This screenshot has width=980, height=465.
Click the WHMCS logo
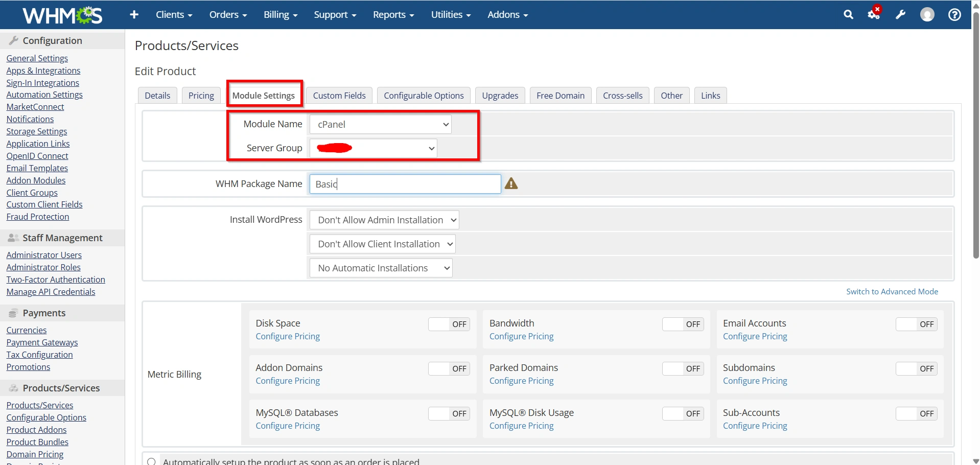(62, 15)
